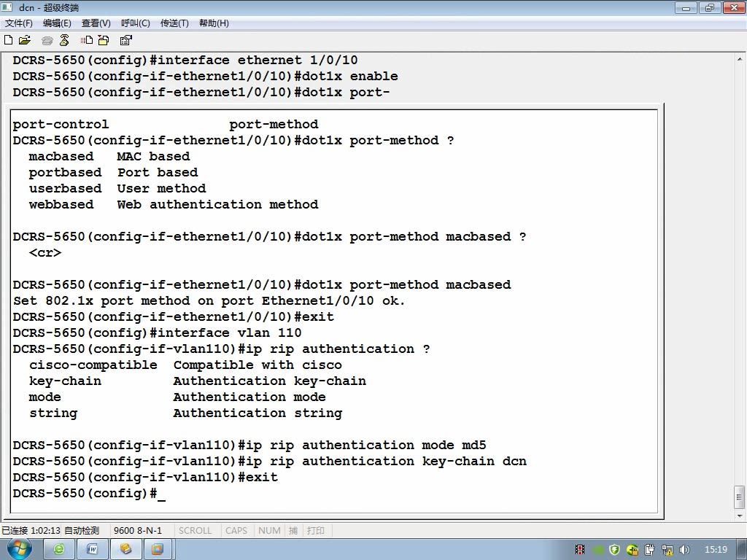This screenshot has width=747, height=560.
Task: Click the volume speaker tray icon
Action: coord(684,550)
